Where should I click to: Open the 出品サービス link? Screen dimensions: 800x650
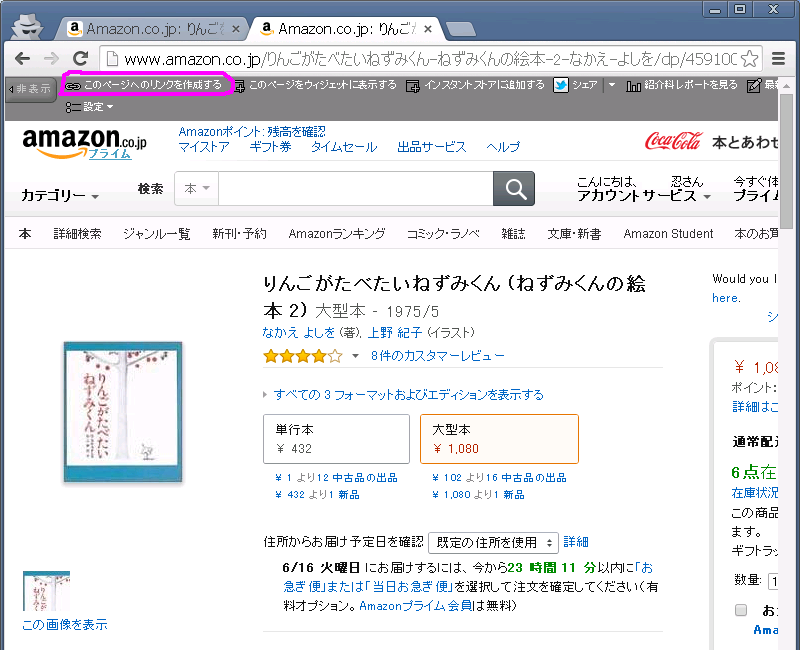432,147
